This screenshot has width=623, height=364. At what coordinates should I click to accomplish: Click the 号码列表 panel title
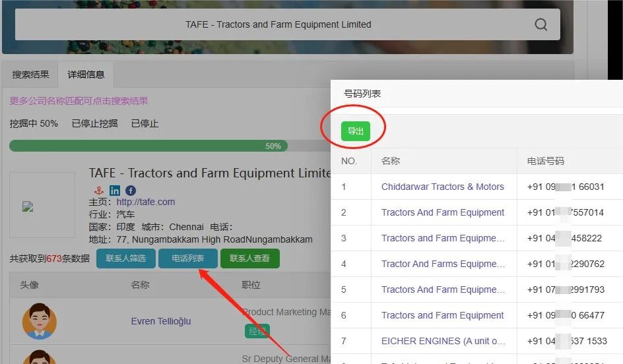pyautogui.click(x=362, y=94)
